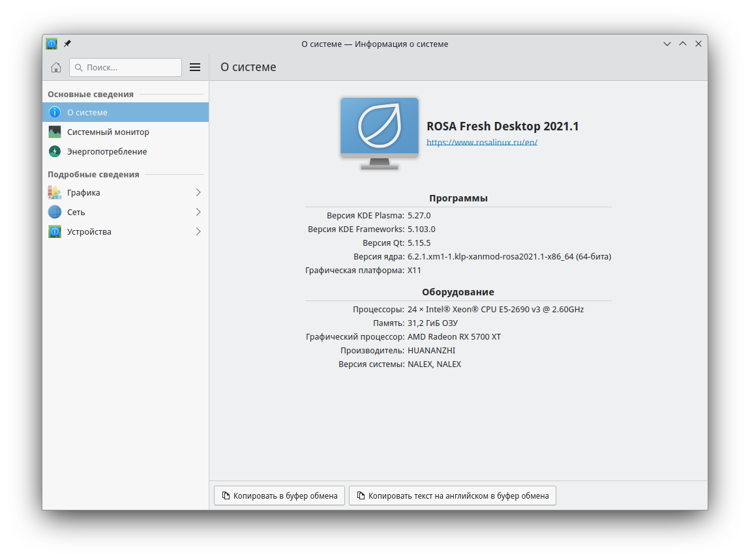
Task: Close the Информация о системе window
Action: point(698,44)
